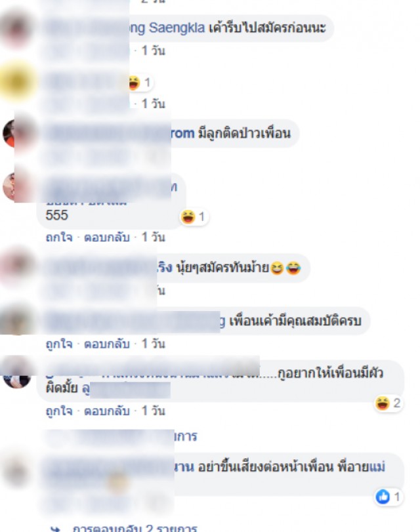Click ถูกใจ under เพื่อนเค้ามีคุณสมบัติครบ comment

pyautogui.click(x=59, y=344)
